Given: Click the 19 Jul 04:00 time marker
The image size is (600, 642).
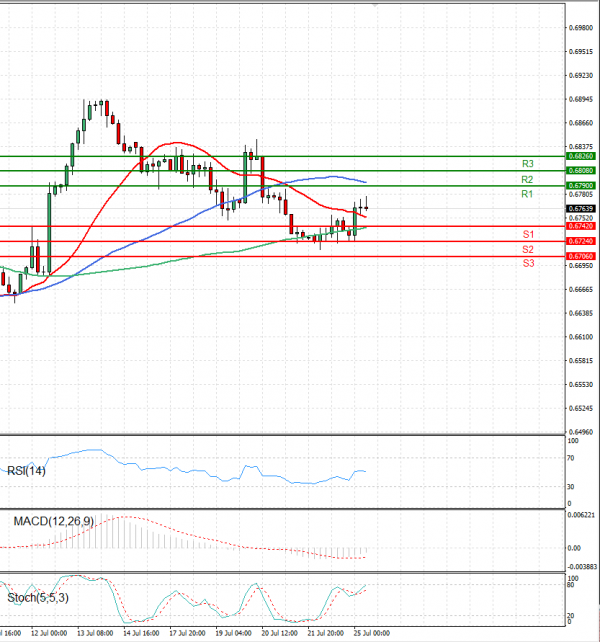Looking at the screenshot, I should coord(233,633).
